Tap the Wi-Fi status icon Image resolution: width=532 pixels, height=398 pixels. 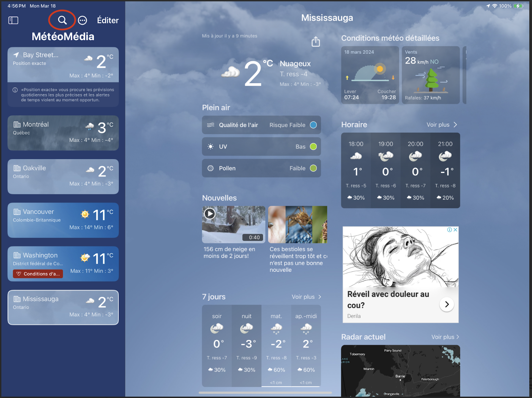495,6
